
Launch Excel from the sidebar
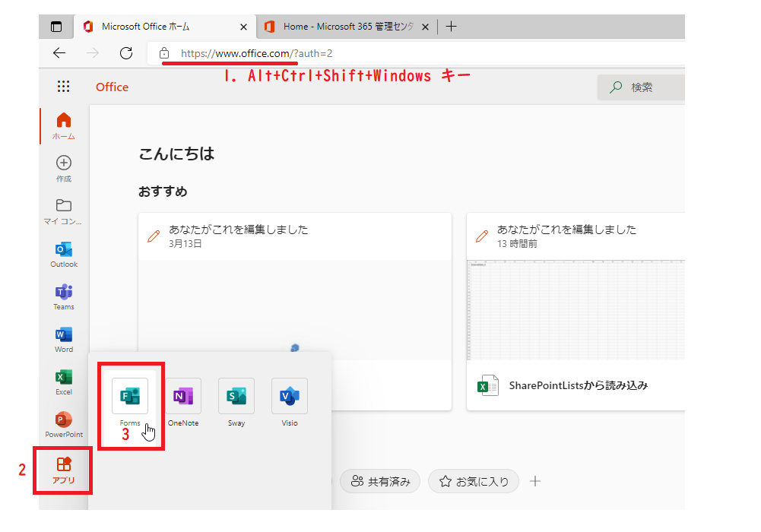(x=64, y=382)
